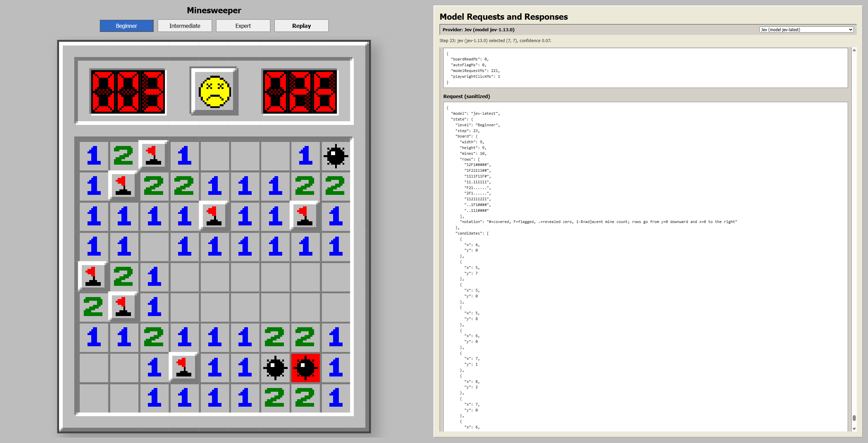Click the mine in the top-right corner cell

(x=335, y=156)
